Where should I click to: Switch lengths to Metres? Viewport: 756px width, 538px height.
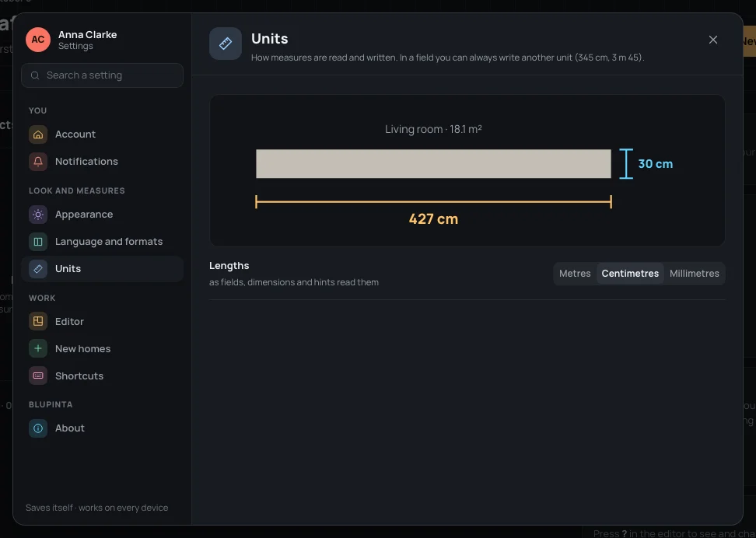[x=575, y=274]
